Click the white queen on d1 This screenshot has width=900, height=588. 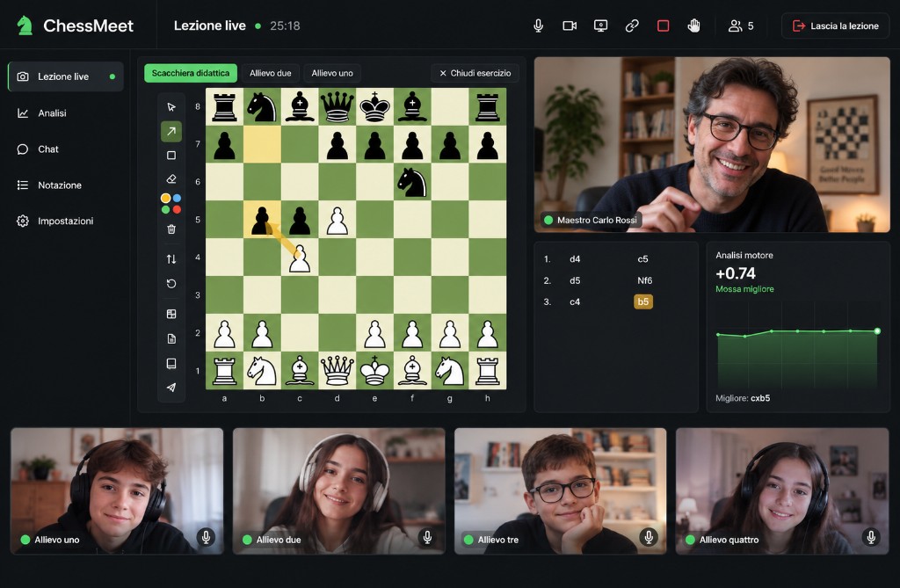click(337, 370)
